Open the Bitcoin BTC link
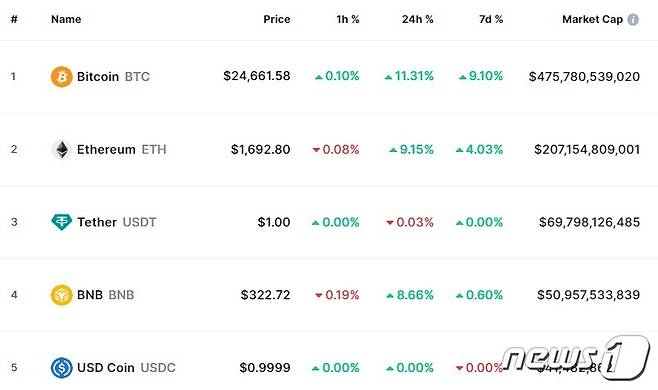 click(x=113, y=77)
